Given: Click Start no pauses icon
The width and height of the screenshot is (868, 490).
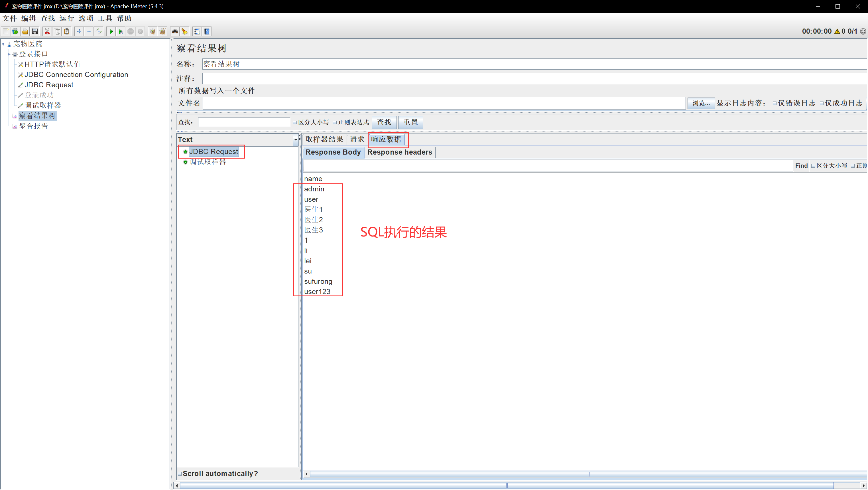Looking at the screenshot, I should coord(121,31).
